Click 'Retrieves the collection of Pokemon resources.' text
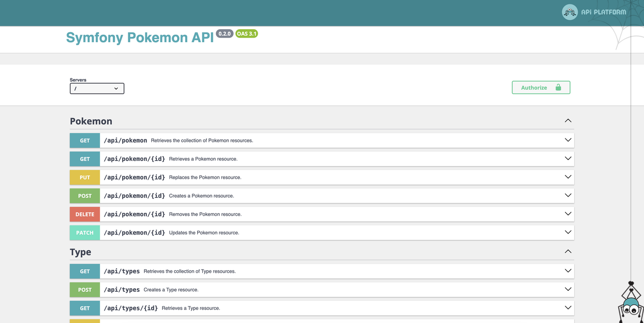Screen dimensions: 644x323 (x=202, y=140)
